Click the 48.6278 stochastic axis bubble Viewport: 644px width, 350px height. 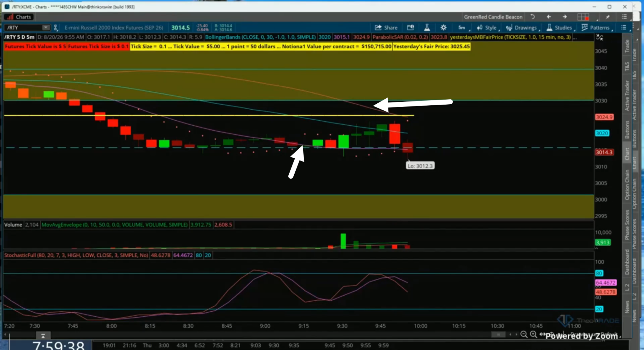(606, 292)
